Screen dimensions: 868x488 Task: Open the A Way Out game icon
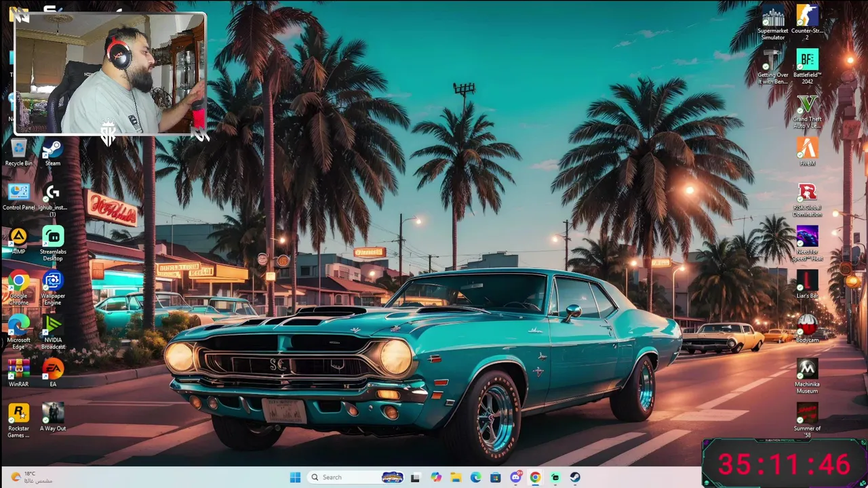click(x=52, y=417)
